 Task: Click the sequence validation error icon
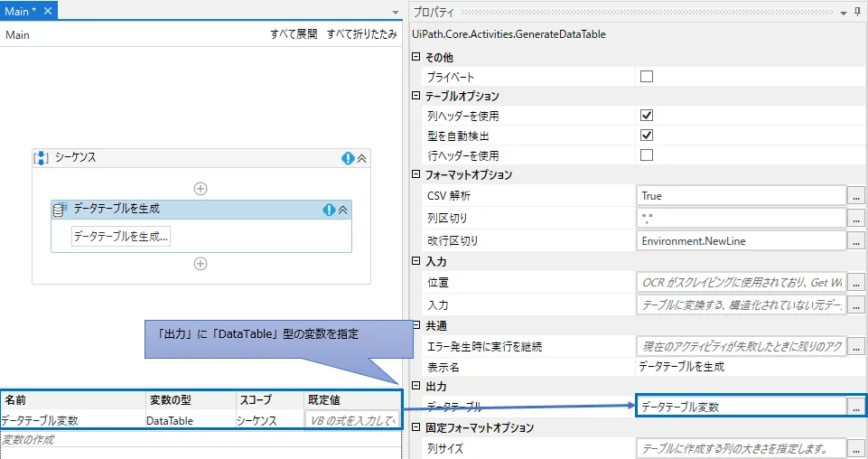pyautogui.click(x=348, y=158)
